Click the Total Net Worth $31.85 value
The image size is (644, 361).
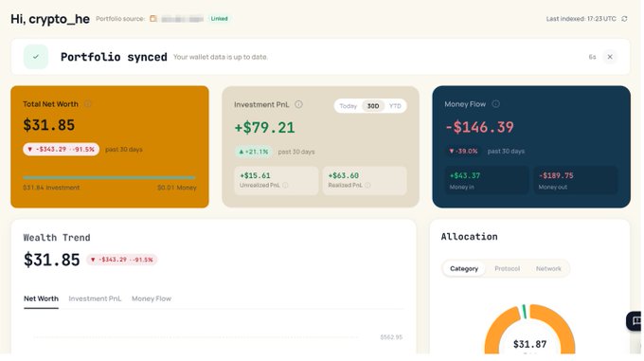(49, 125)
